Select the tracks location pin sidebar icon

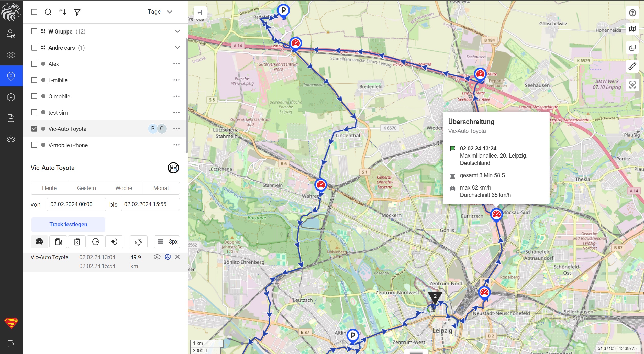[11, 76]
